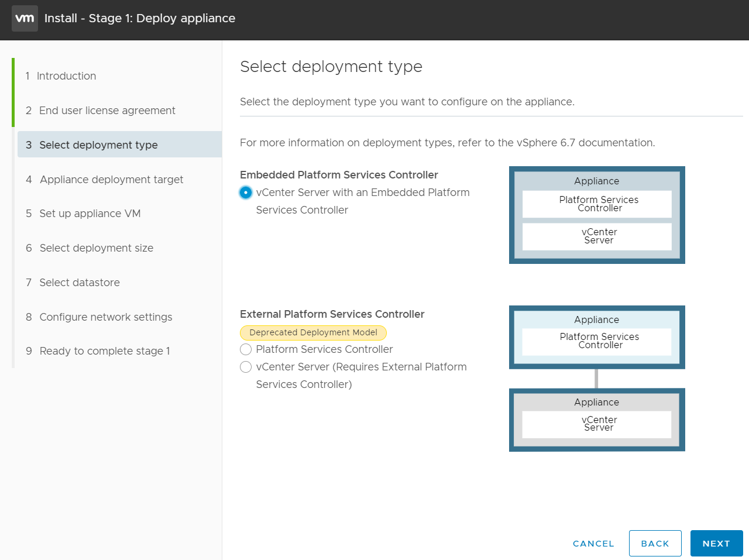Image resolution: width=749 pixels, height=560 pixels.
Task: Click the VMware vm logo icon
Action: pos(25,18)
